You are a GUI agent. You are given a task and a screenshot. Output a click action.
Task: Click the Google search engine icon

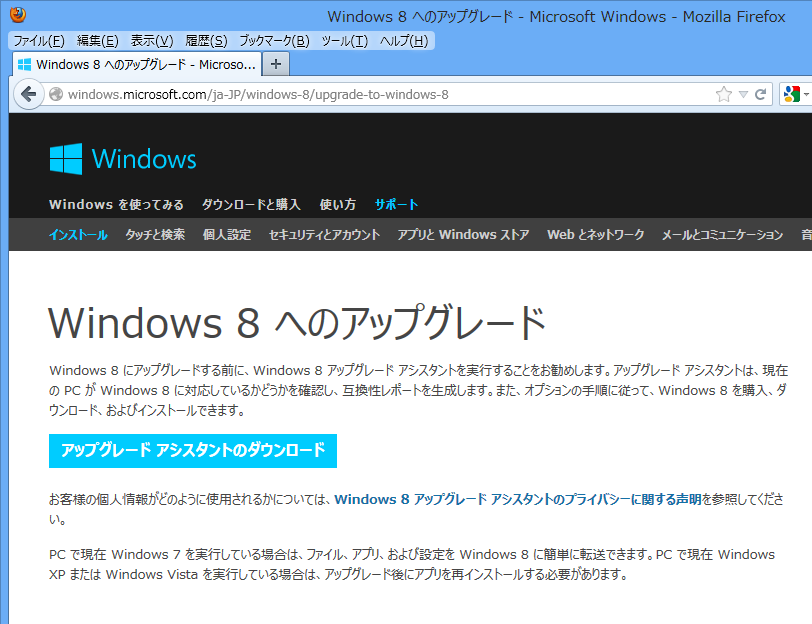pos(792,94)
